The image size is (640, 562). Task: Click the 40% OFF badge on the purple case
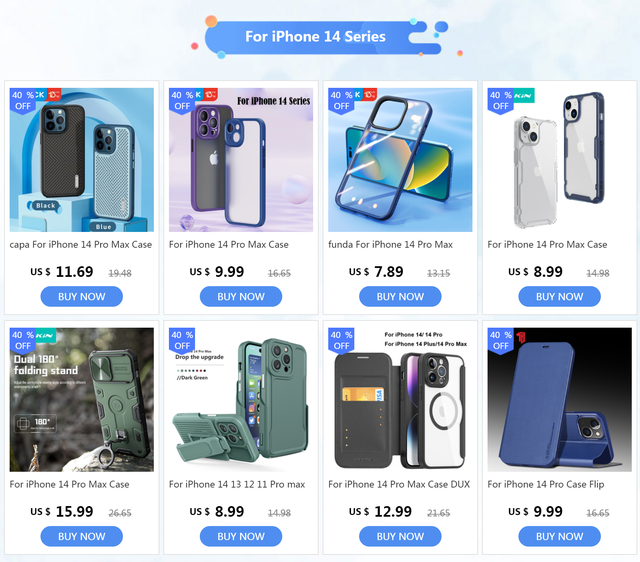click(182, 100)
